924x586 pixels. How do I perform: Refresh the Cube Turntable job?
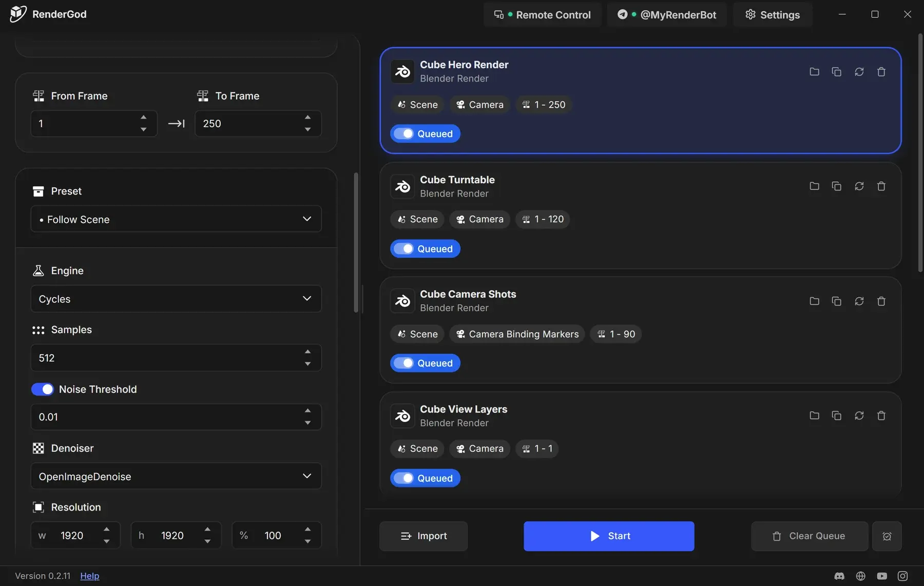[x=859, y=186]
